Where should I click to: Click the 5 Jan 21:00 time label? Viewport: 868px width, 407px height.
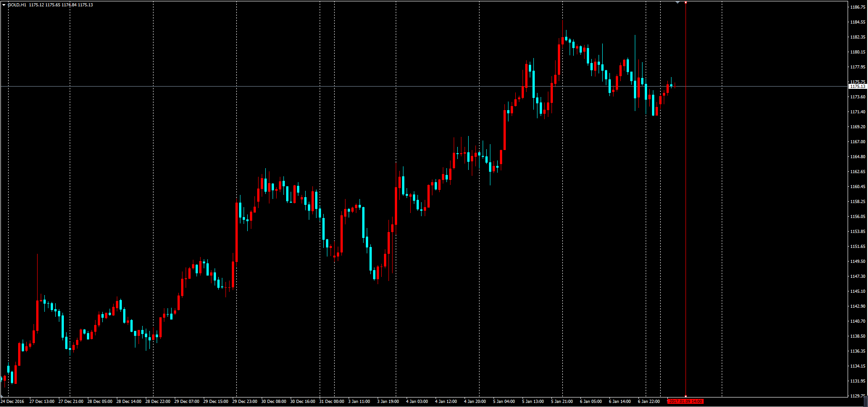pos(562,402)
